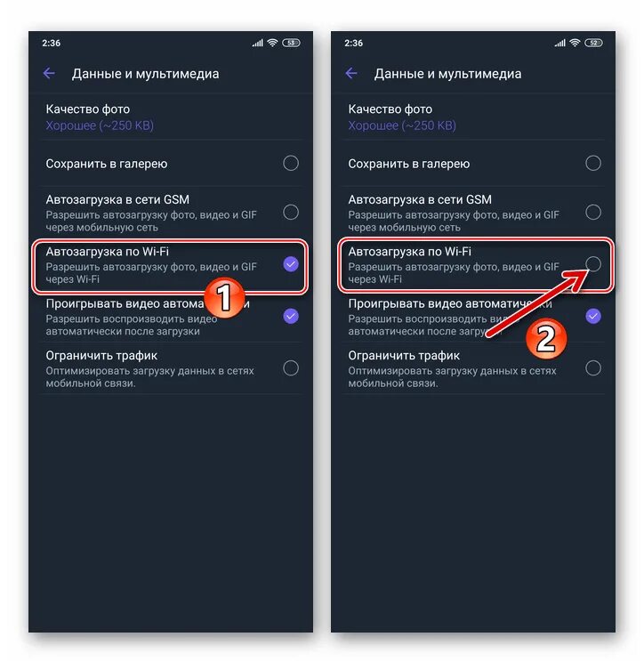
Task: Disable checked Wi-Fi autoload checkbox on left screen
Action: (x=291, y=264)
